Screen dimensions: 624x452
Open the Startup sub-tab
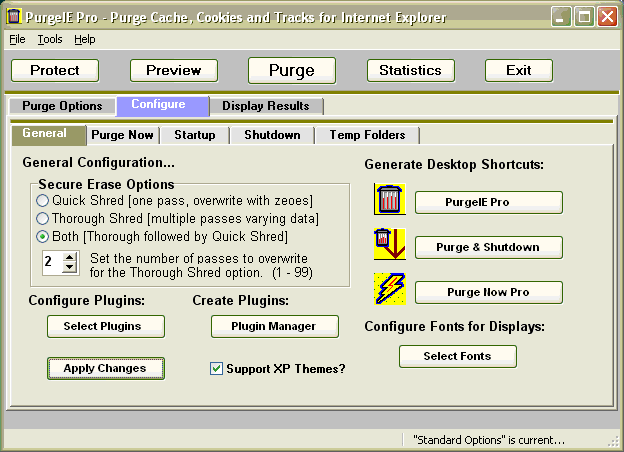coord(195,135)
